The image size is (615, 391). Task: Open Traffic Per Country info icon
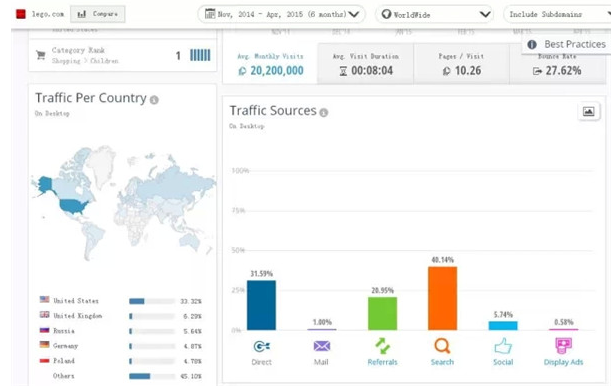[x=155, y=100]
